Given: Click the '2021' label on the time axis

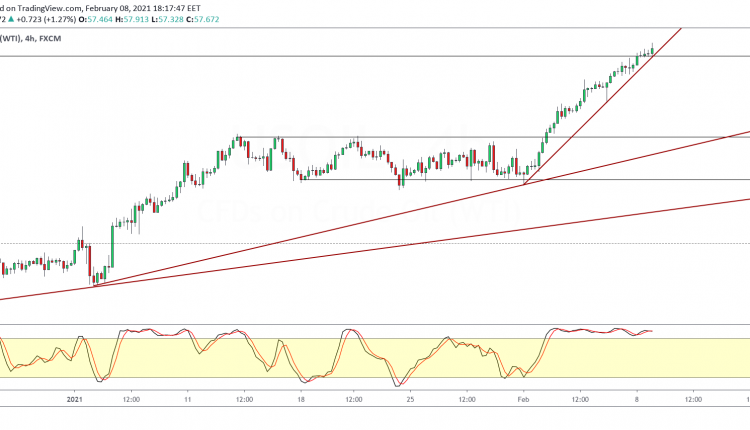Looking at the screenshot, I should coord(73,398).
